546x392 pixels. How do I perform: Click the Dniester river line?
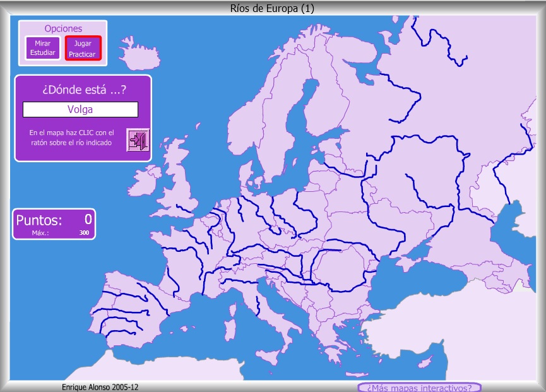coord(355,244)
